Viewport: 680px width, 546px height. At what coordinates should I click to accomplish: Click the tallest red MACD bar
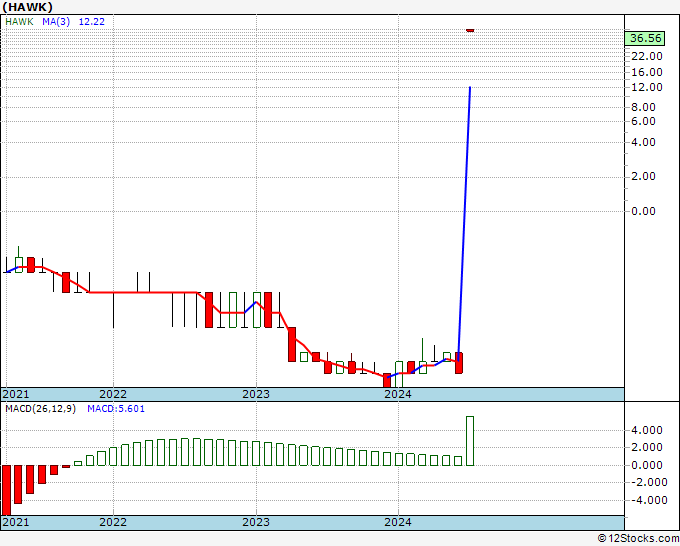[7, 490]
